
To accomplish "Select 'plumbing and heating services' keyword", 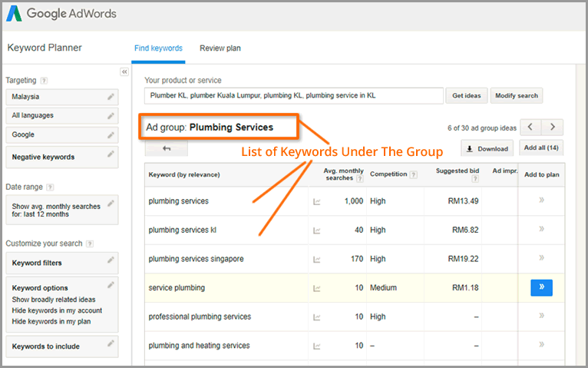I will [x=199, y=346].
